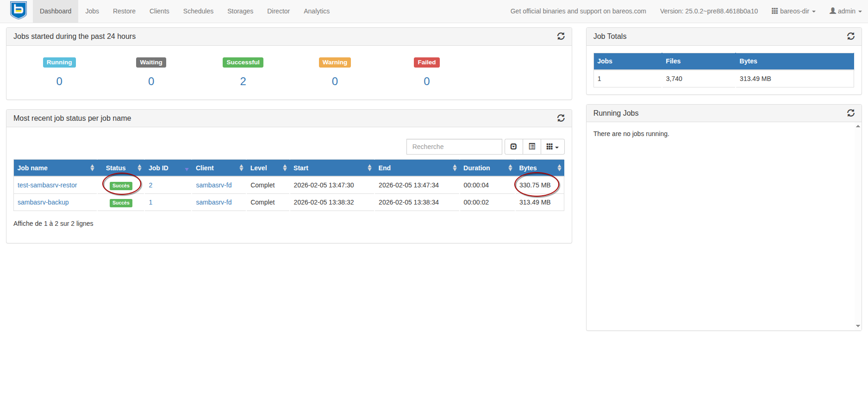Click the Running jobs count
Viewport: 868px width, 416px height.
59,81
